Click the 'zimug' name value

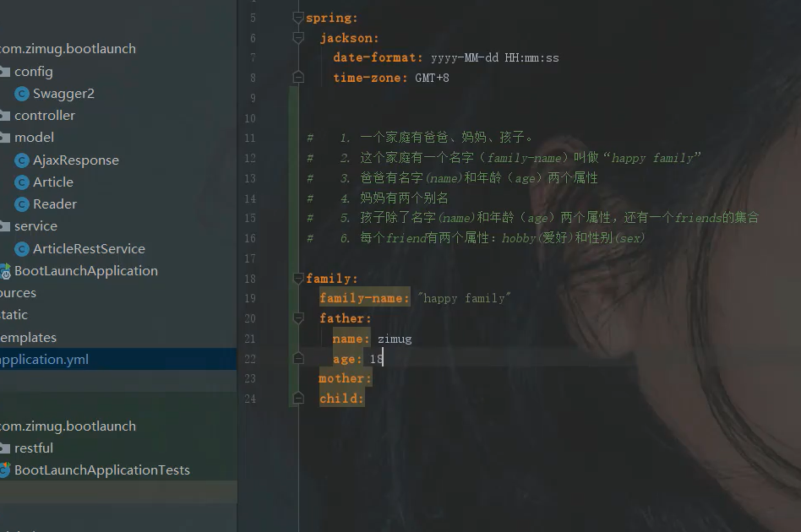[395, 339]
